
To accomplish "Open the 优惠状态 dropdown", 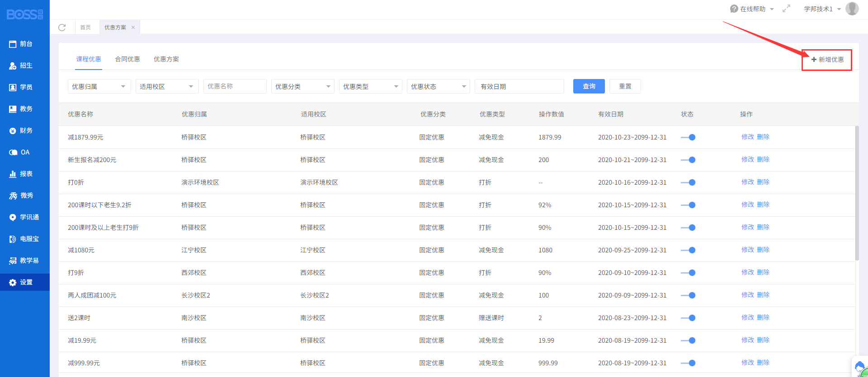I will 439,86.
